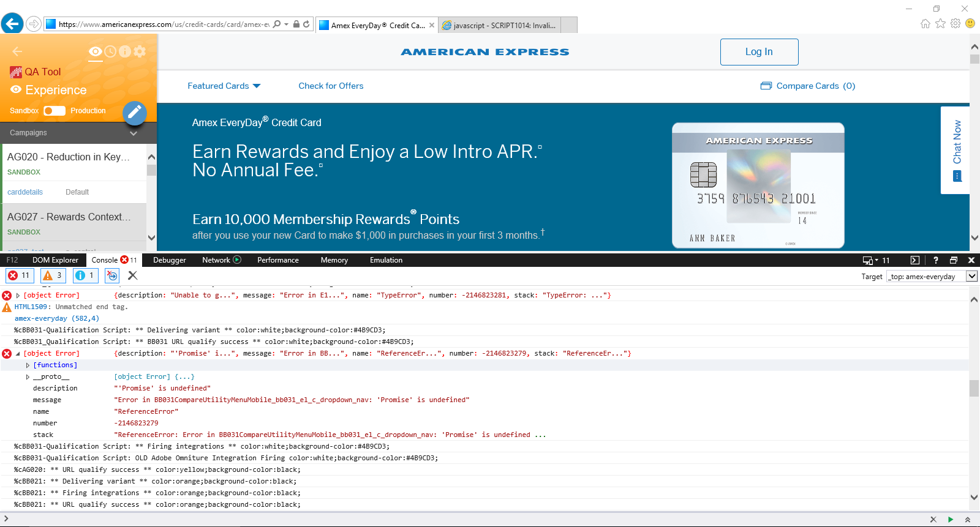Screen dimensions: 980x527
Task: Switch to the DOM Explorer tab
Action: click(55, 260)
